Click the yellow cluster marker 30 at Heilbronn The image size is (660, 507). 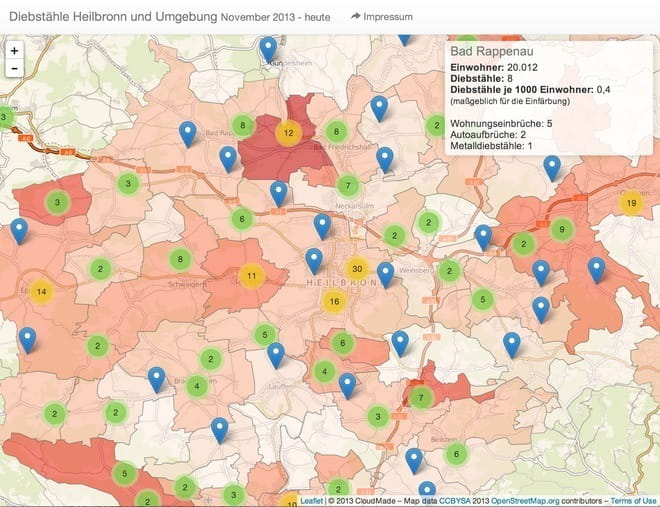(x=357, y=269)
